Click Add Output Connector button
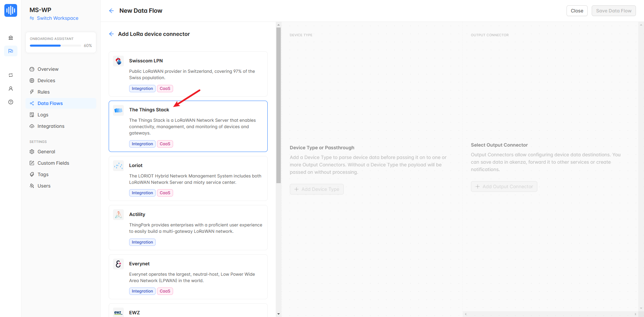Screen dimensions: 644x317 click(x=504, y=187)
